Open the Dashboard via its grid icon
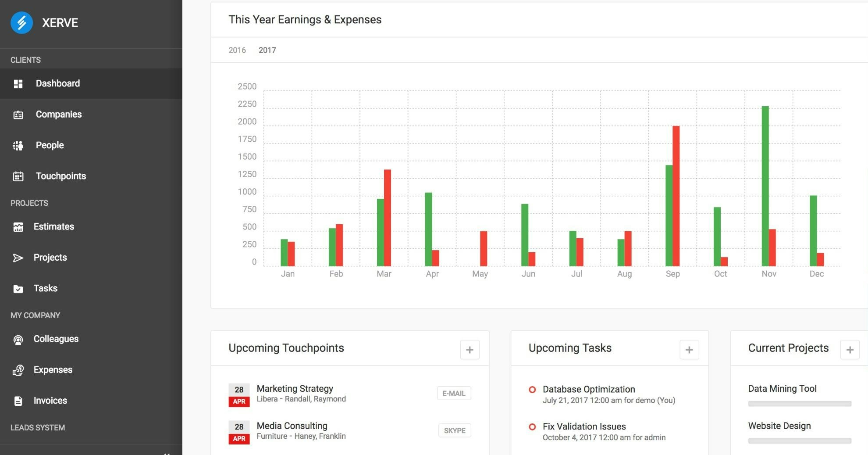868x455 pixels. pyautogui.click(x=18, y=84)
